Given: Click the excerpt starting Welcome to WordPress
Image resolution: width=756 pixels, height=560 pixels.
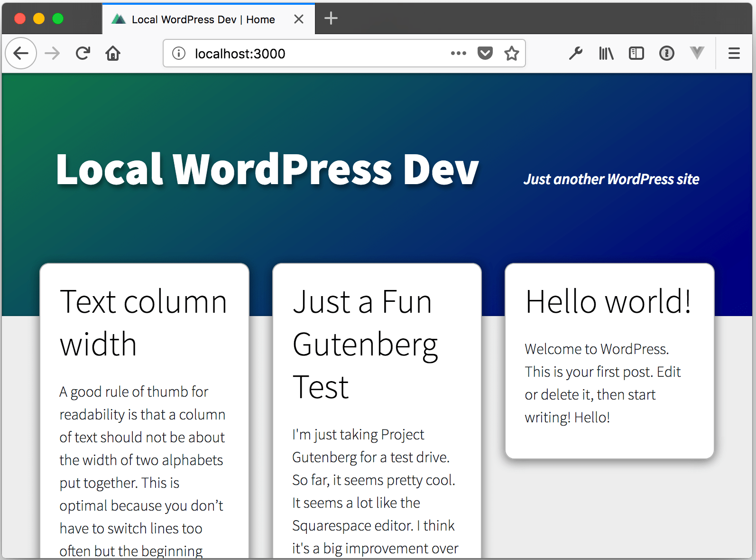Looking at the screenshot, I should [603, 383].
